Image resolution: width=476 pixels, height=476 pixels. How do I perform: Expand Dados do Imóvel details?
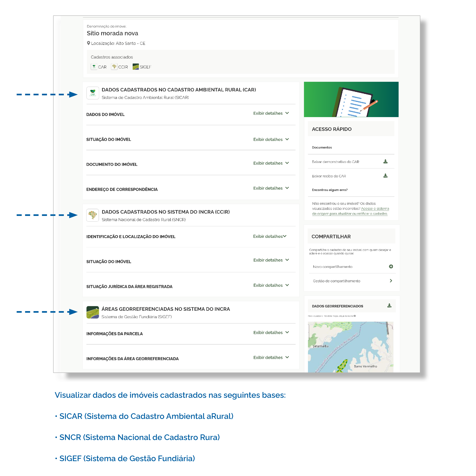click(x=271, y=113)
